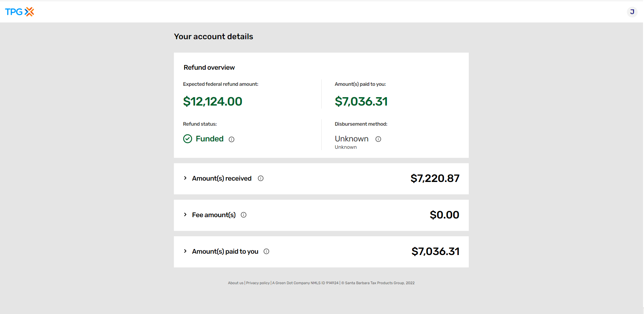Open the Privacy policy link

point(258,283)
